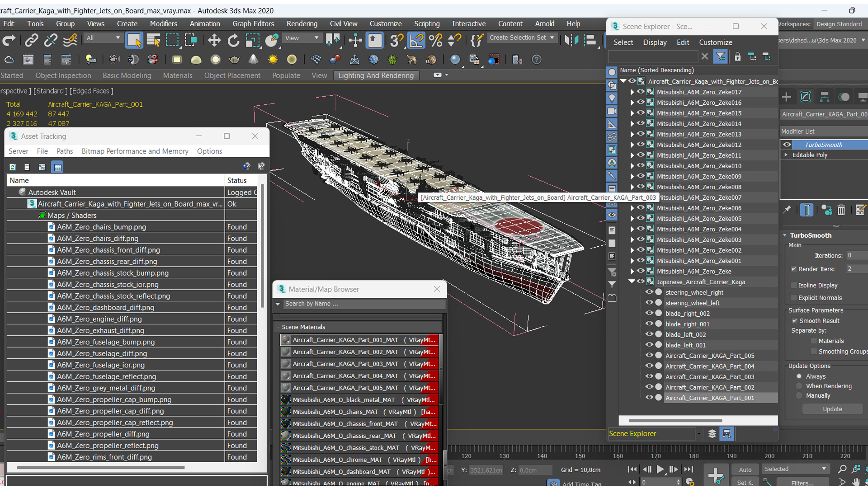Select the Select Object tool

[x=134, y=41]
